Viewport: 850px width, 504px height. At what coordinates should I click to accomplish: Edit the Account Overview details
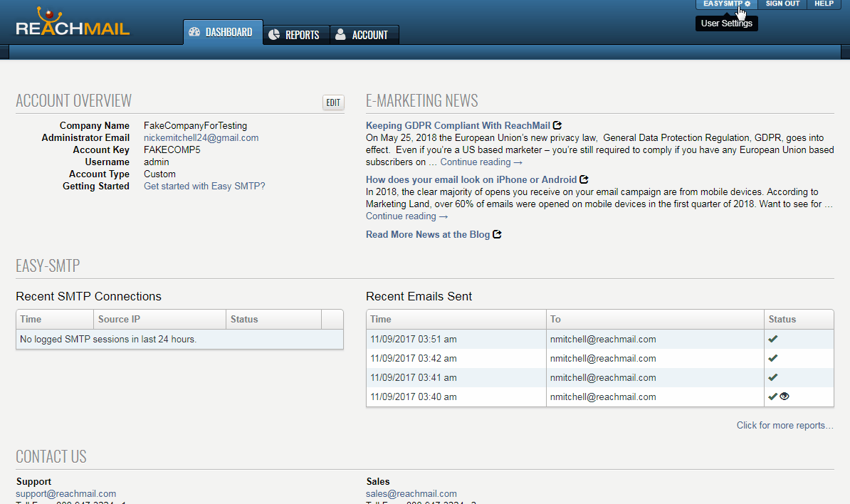[x=332, y=103]
